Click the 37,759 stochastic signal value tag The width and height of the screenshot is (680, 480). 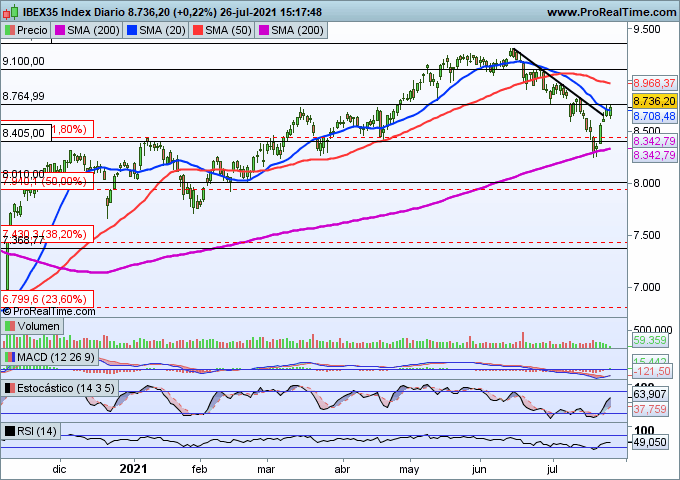(x=650, y=409)
